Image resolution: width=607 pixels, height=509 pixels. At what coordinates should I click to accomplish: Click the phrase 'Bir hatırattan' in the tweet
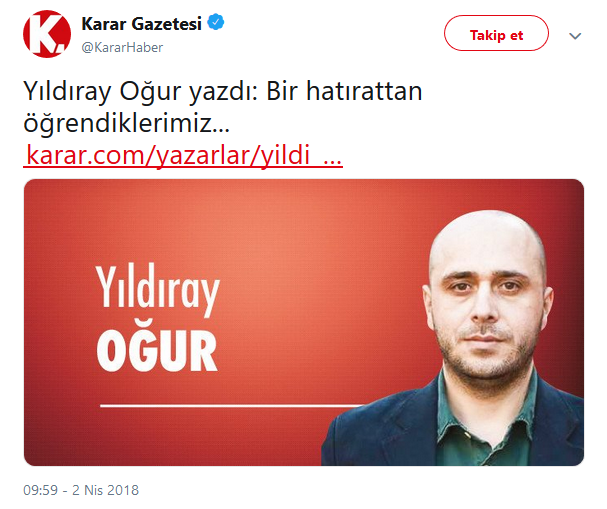click(344, 91)
